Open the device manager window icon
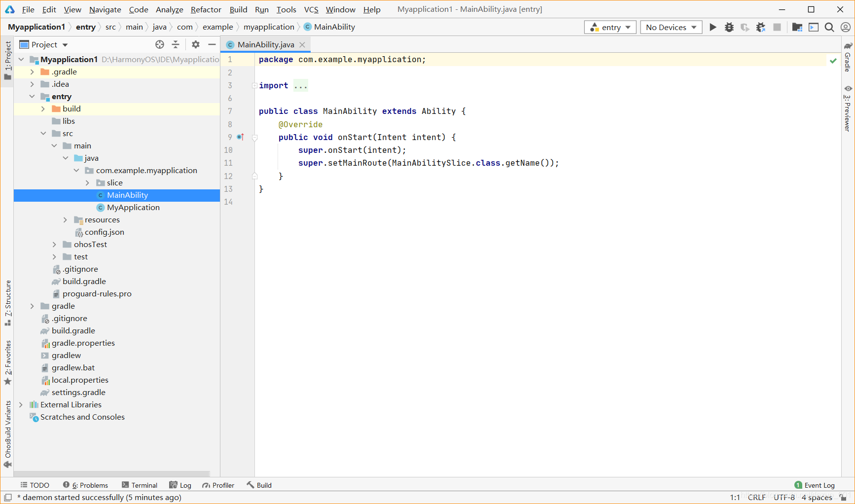Viewport: 855px width, 504px height. tap(814, 27)
